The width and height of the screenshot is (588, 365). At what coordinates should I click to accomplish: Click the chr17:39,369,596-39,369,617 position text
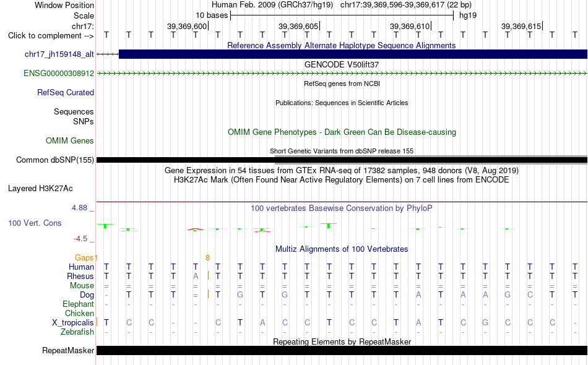pos(406,5)
